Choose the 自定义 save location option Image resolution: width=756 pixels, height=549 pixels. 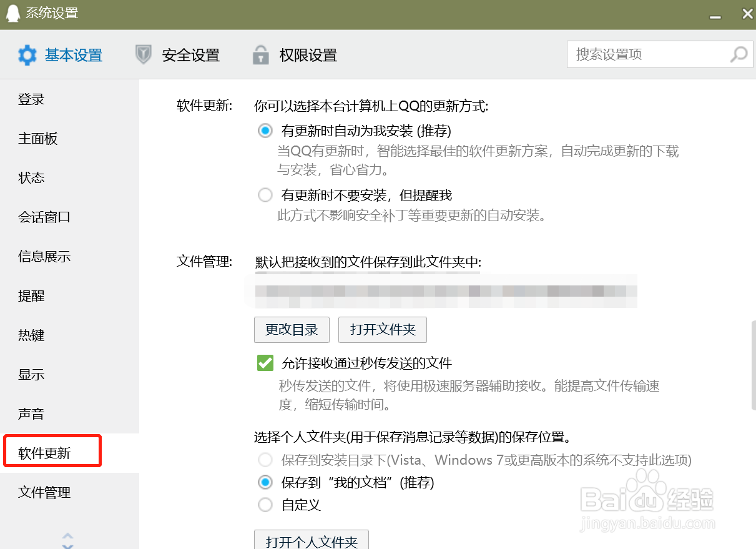(265, 505)
